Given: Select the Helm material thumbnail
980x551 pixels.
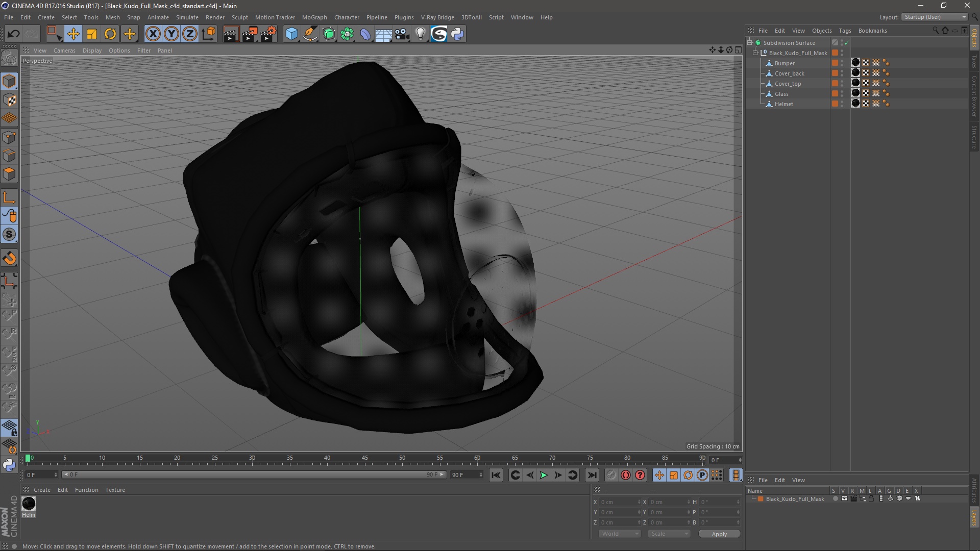Looking at the screenshot, I should click(x=29, y=504).
